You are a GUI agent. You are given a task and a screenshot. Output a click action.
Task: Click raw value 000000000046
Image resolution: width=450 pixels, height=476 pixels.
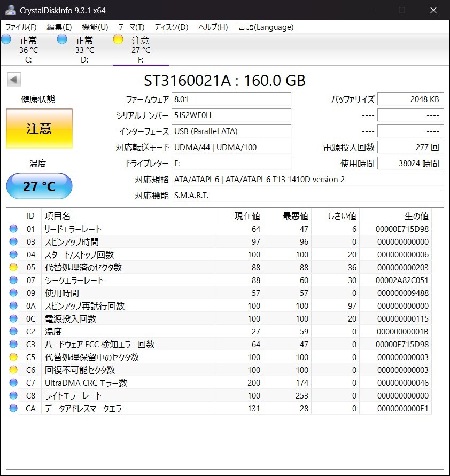[402, 383]
